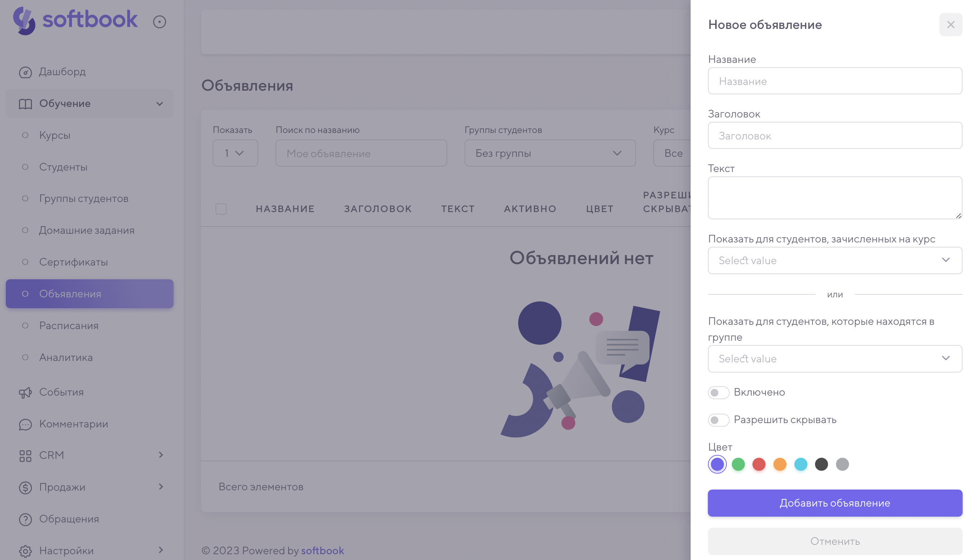
Task: Focus the Заголовок input field
Action: click(x=835, y=135)
